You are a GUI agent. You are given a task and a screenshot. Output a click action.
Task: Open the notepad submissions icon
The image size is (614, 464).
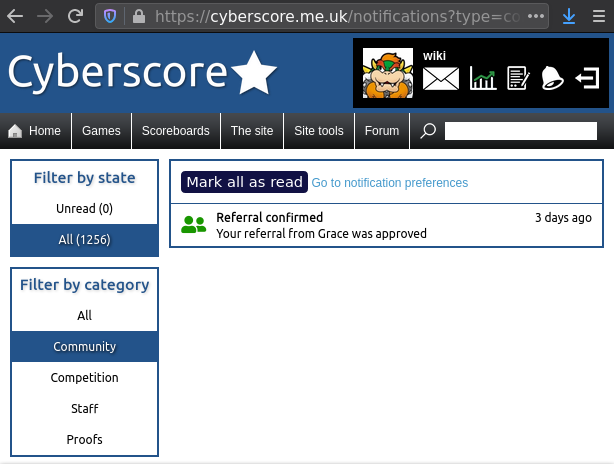coord(518,78)
